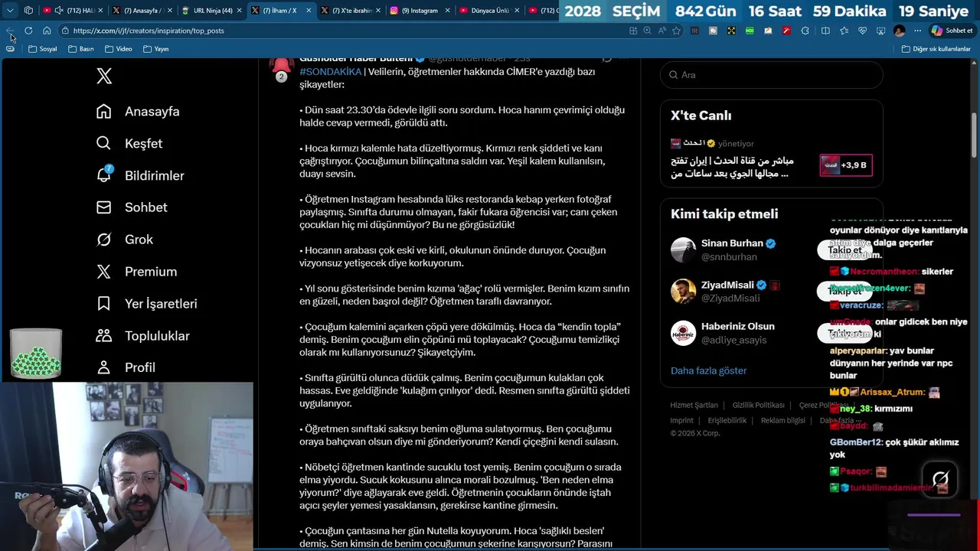Click the #SONDAKİKA hashtag

[x=330, y=72]
